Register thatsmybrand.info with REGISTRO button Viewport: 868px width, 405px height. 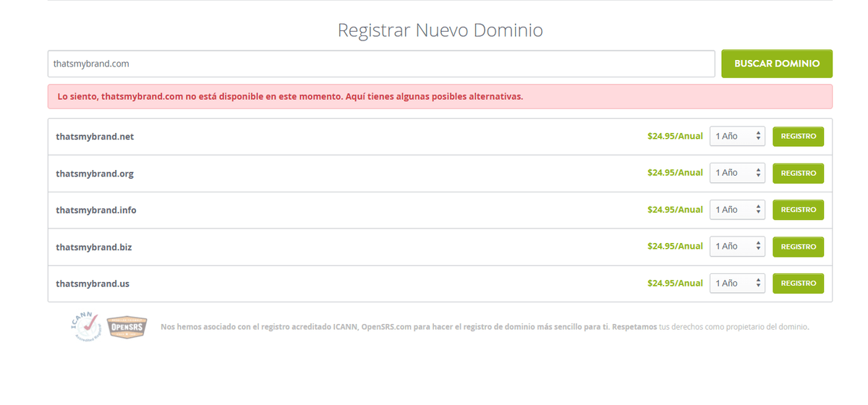pos(799,210)
